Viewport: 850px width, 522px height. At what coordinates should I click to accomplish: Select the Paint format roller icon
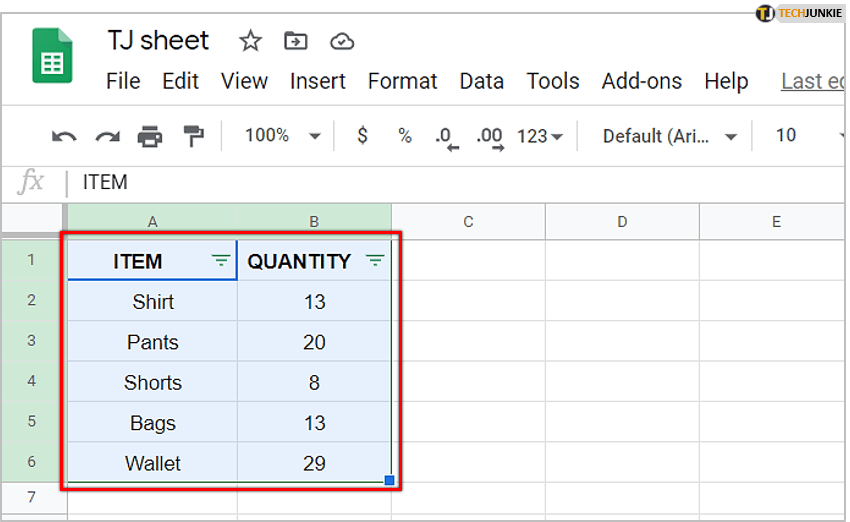click(x=193, y=136)
